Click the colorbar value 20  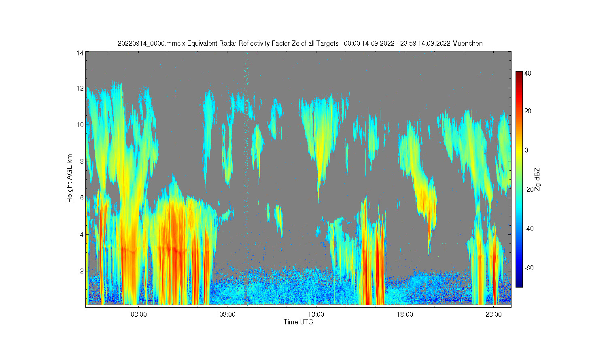(x=528, y=111)
